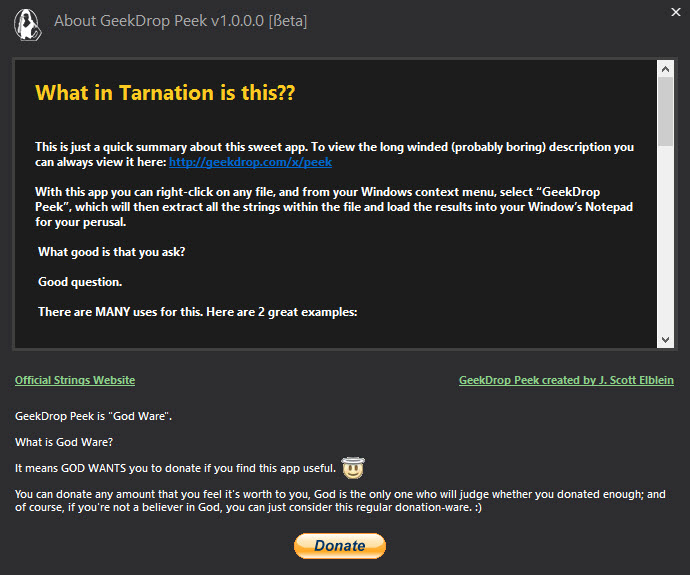690x575 pixels.
Task: Click the GeekDrop logo icon in title bar
Action: (27, 25)
